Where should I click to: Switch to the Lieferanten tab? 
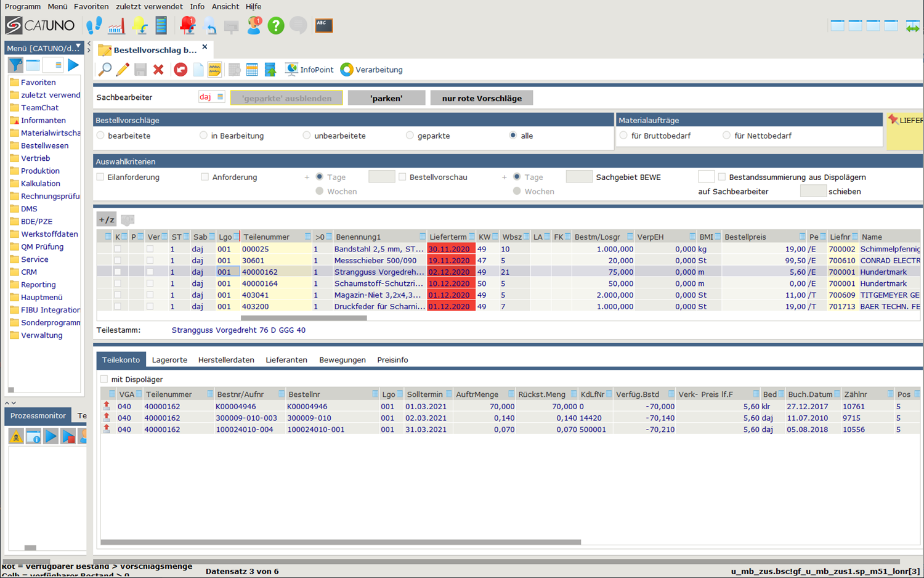click(x=286, y=360)
